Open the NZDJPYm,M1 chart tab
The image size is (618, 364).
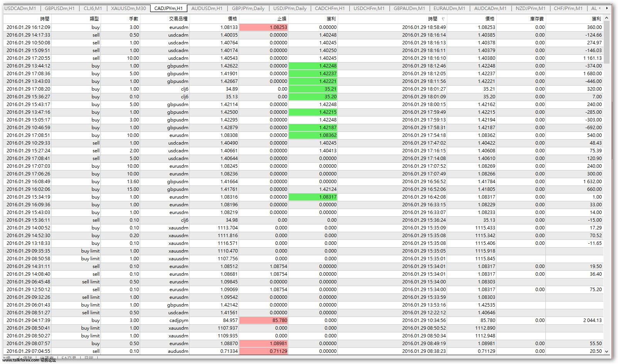[530, 8]
